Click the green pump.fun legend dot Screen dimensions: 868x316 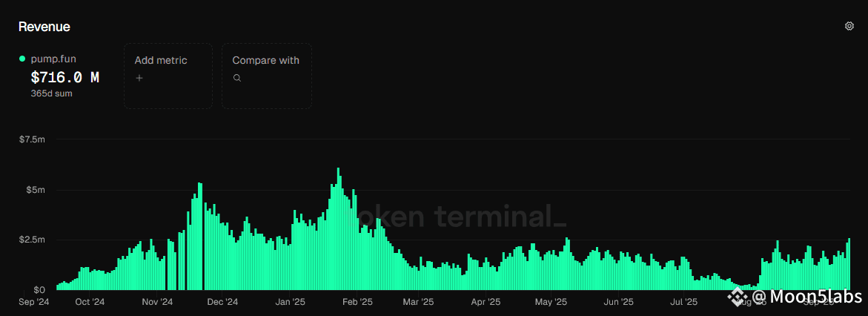point(22,58)
